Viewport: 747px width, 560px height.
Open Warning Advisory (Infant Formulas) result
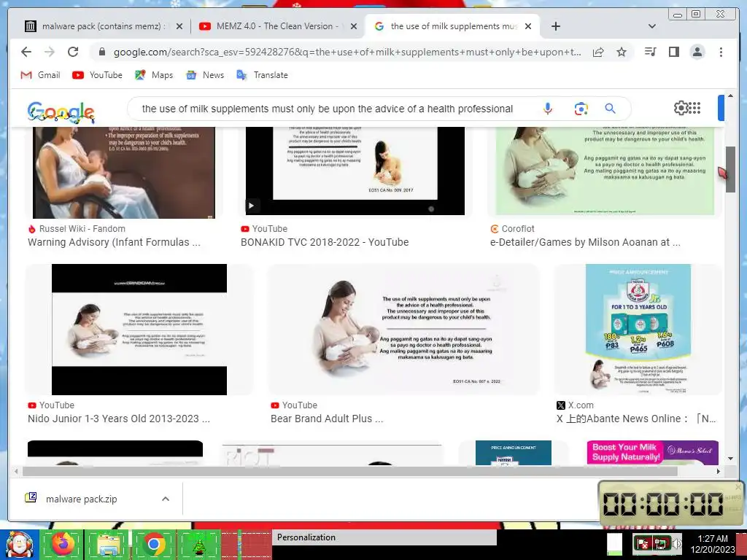click(114, 242)
